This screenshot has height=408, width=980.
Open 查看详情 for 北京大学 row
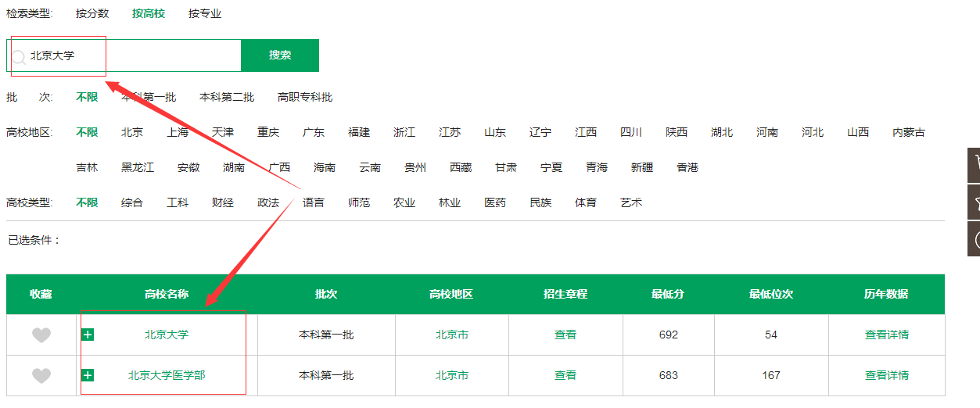887,335
